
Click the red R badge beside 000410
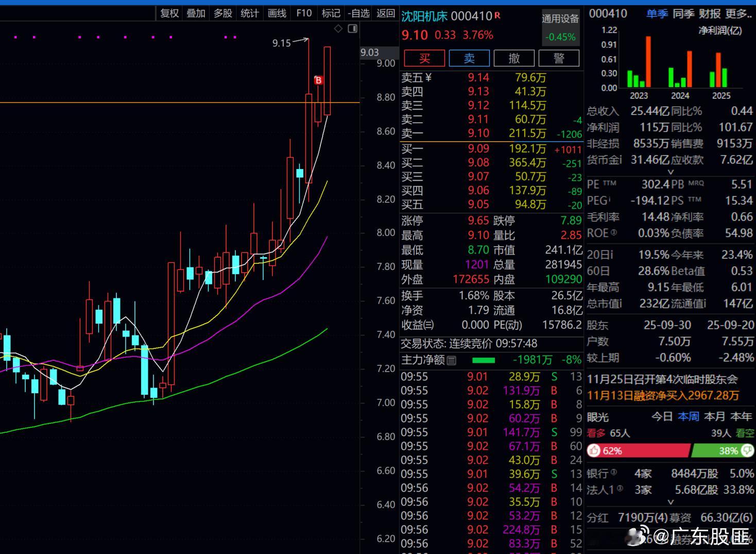point(497,15)
